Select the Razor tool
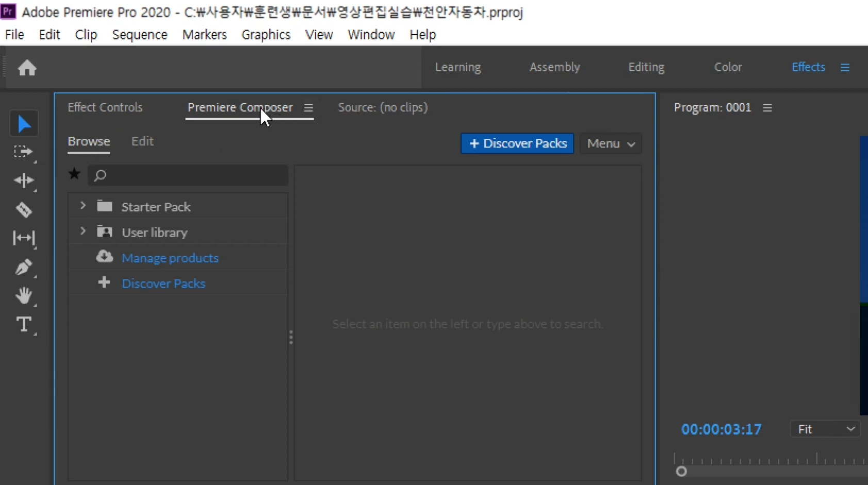 (24, 210)
